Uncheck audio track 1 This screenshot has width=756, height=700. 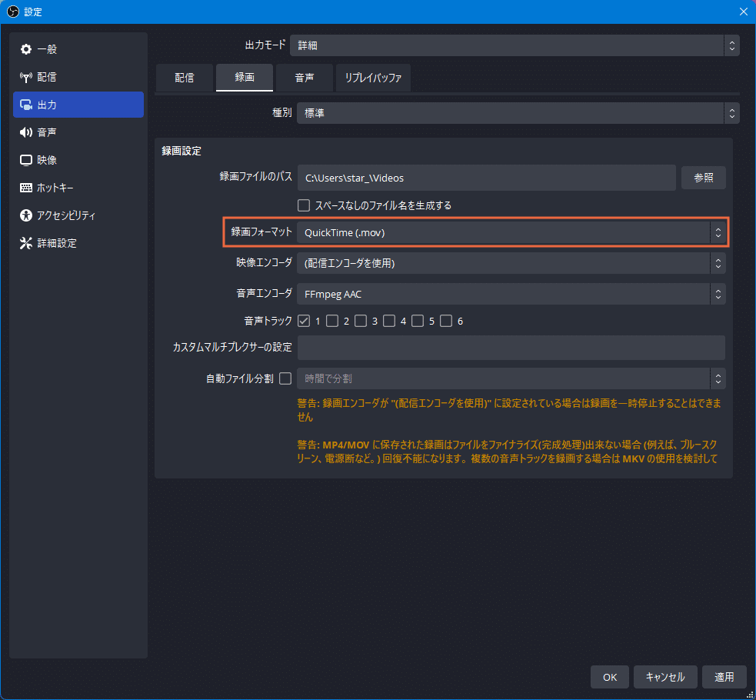coord(304,321)
